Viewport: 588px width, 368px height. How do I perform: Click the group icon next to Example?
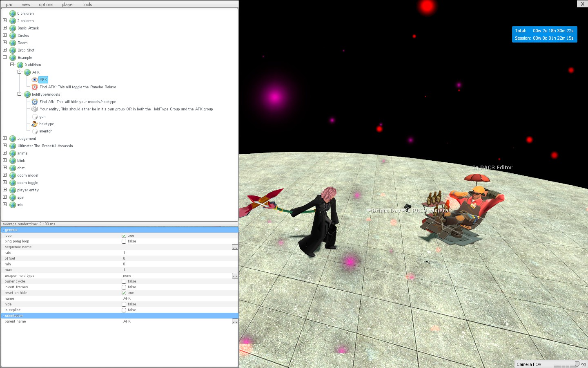13,58
